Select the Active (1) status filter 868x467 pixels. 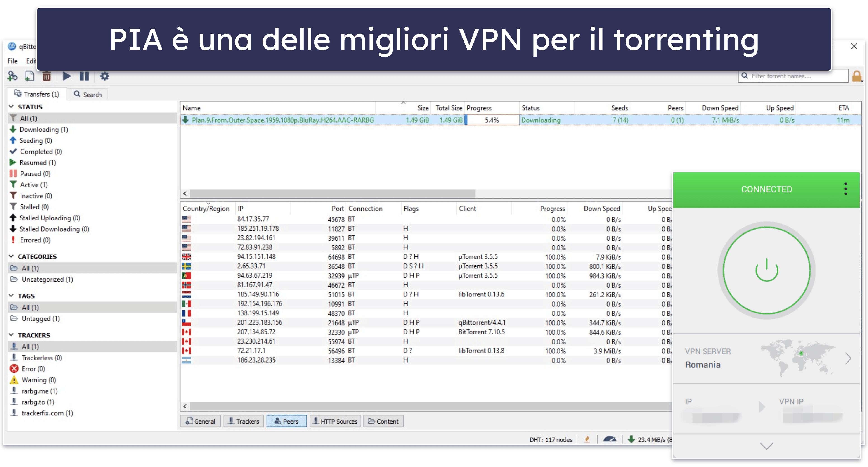[29, 185]
